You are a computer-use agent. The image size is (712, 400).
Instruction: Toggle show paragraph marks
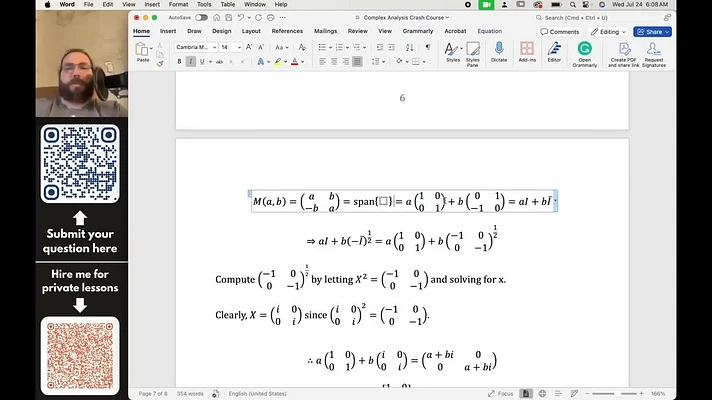pyautogui.click(x=428, y=47)
